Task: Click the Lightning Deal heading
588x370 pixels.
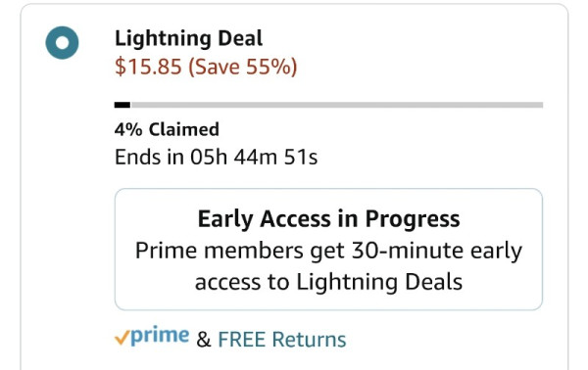Action: [x=188, y=39]
